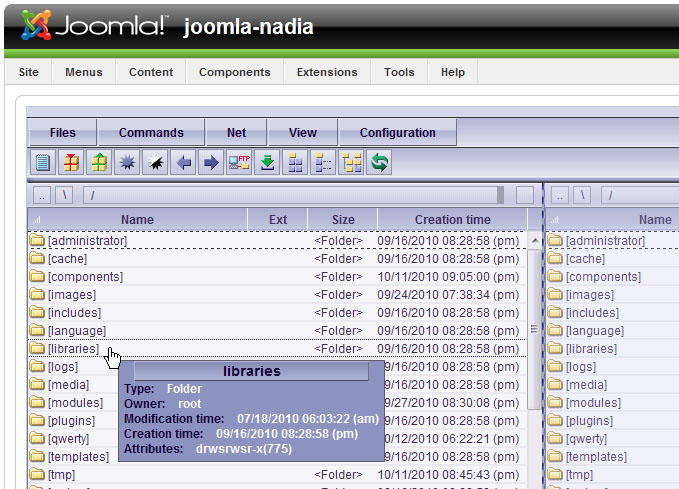
Task: Click the 10/11/2010 09:05:00 (pm) creation time
Action: (x=448, y=277)
